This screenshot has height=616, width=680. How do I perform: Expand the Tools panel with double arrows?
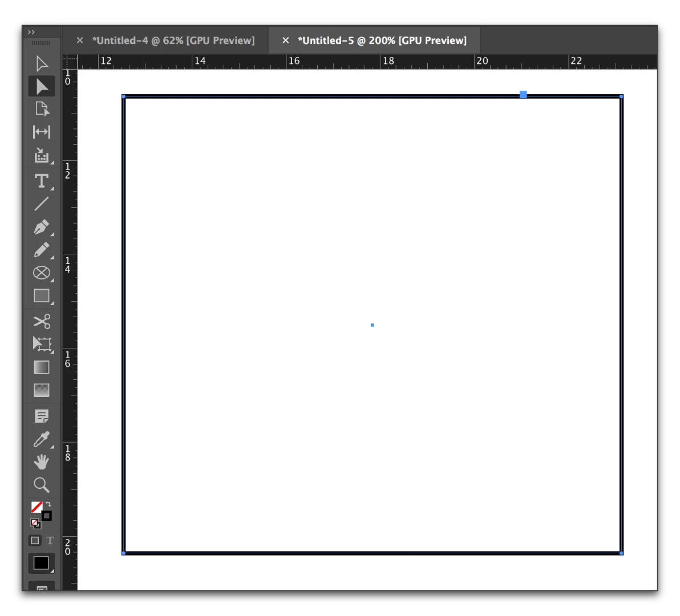coord(31,32)
